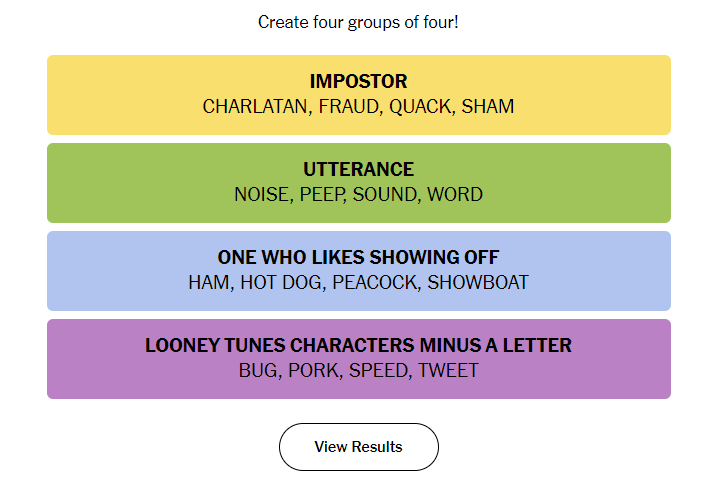Click the purple LOONEY TUNES CHARACTERS title
Viewport: 719px width, 477px height.
359,345
